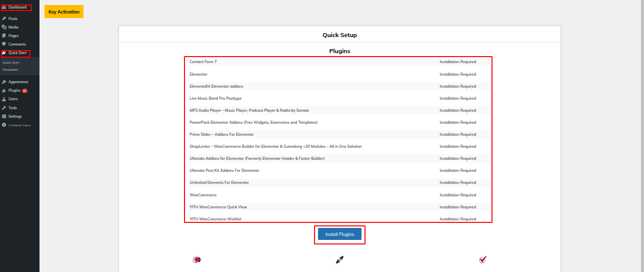The height and width of the screenshot is (272, 644).
Task: Click the Tools wrench icon
Action: point(4,108)
